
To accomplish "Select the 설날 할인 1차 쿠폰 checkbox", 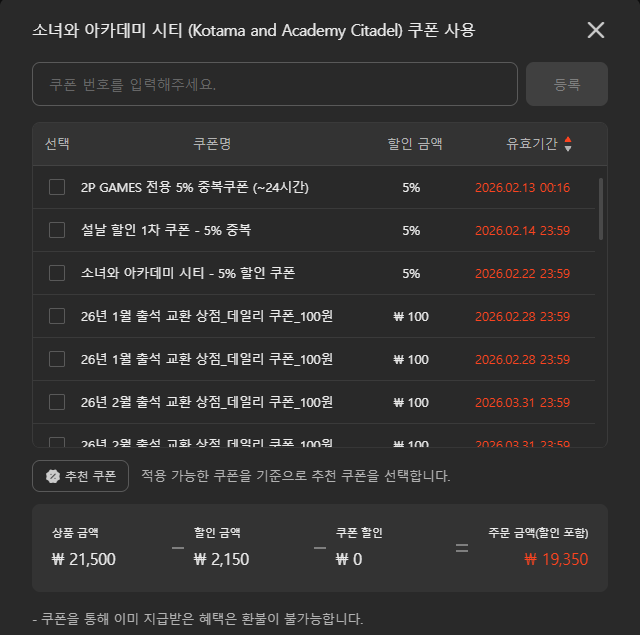I will coord(57,230).
